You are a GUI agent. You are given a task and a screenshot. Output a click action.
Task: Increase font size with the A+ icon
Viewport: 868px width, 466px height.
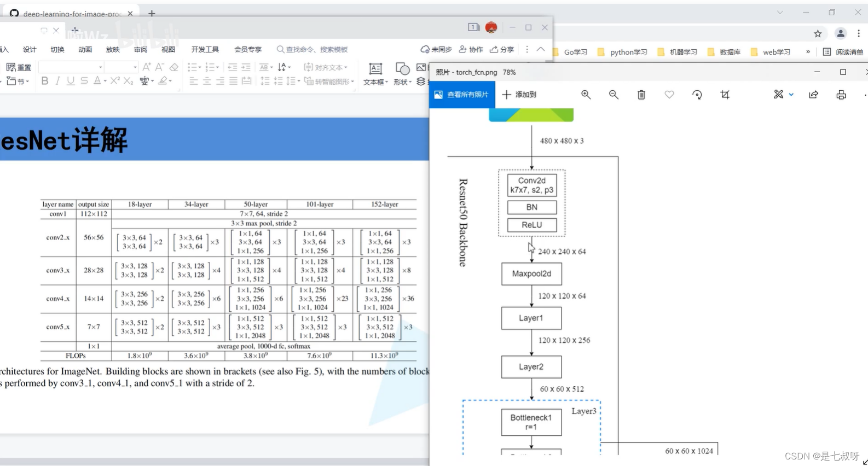click(x=147, y=67)
